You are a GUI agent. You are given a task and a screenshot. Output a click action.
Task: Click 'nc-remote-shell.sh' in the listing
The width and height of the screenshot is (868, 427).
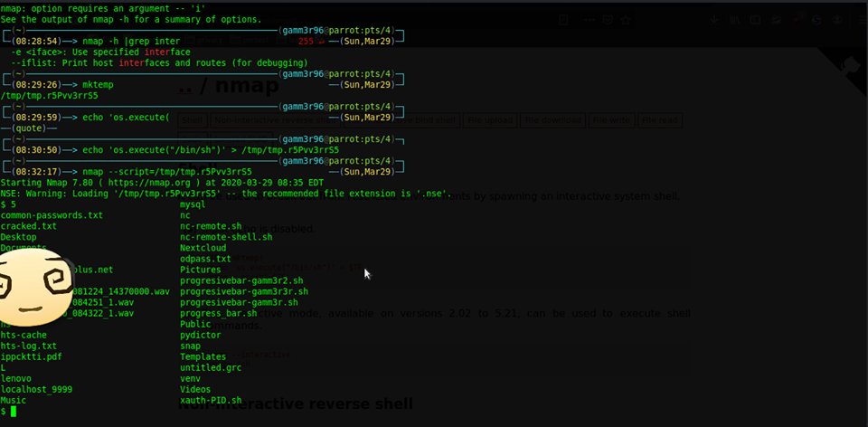coord(226,237)
